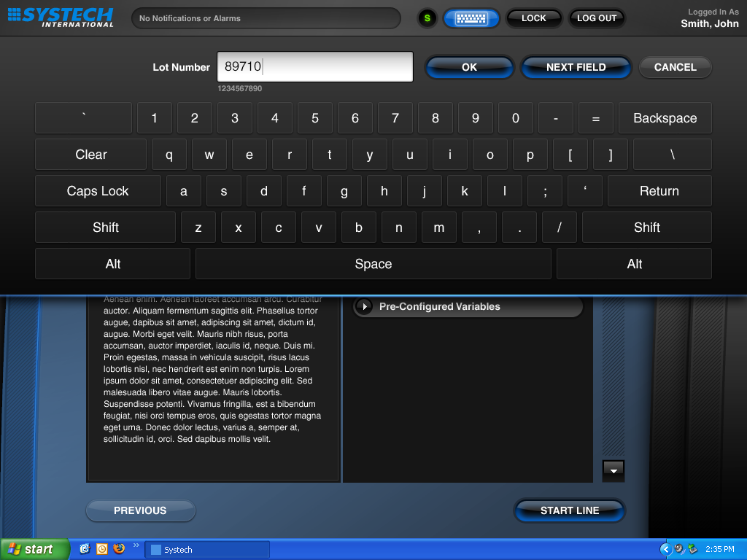Click the clock-shaped quick launch icon
The width and height of the screenshot is (747, 560).
click(x=102, y=549)
